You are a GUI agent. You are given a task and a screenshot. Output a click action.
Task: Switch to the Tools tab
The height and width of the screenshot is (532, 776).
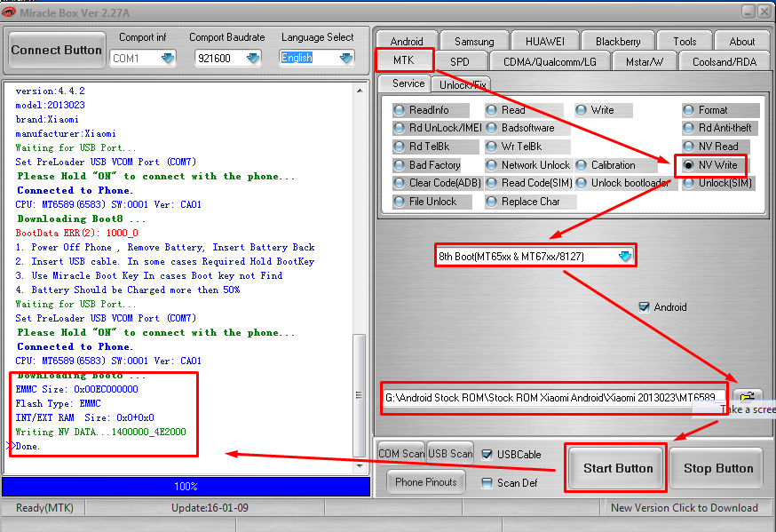(x=685, y=42)
